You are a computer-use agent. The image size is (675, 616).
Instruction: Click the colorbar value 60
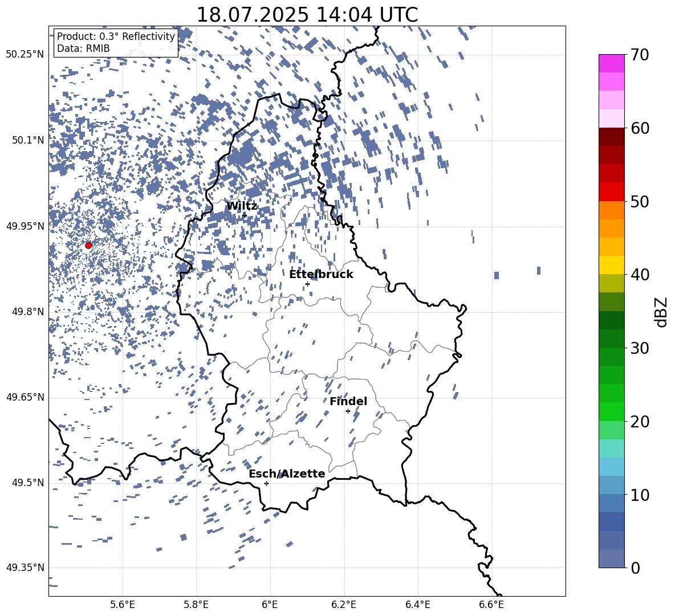(640, 128)
